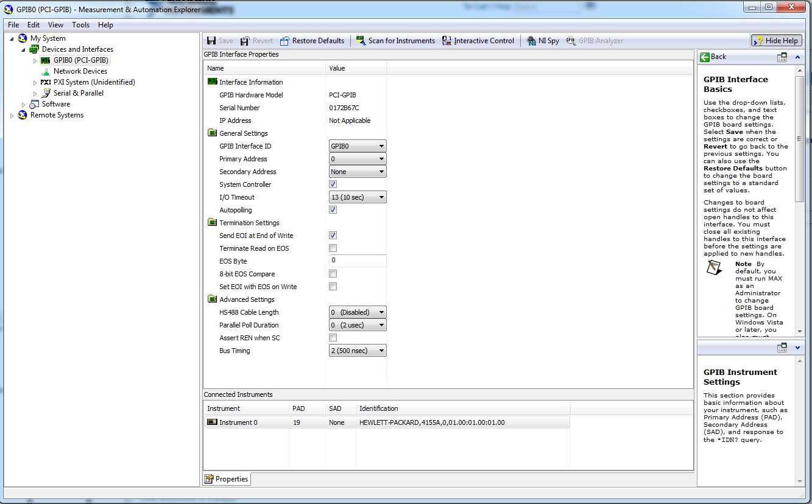Click the Serial & Parallel icon
This screenshot has width=812, height=504.
click(46, 93)
